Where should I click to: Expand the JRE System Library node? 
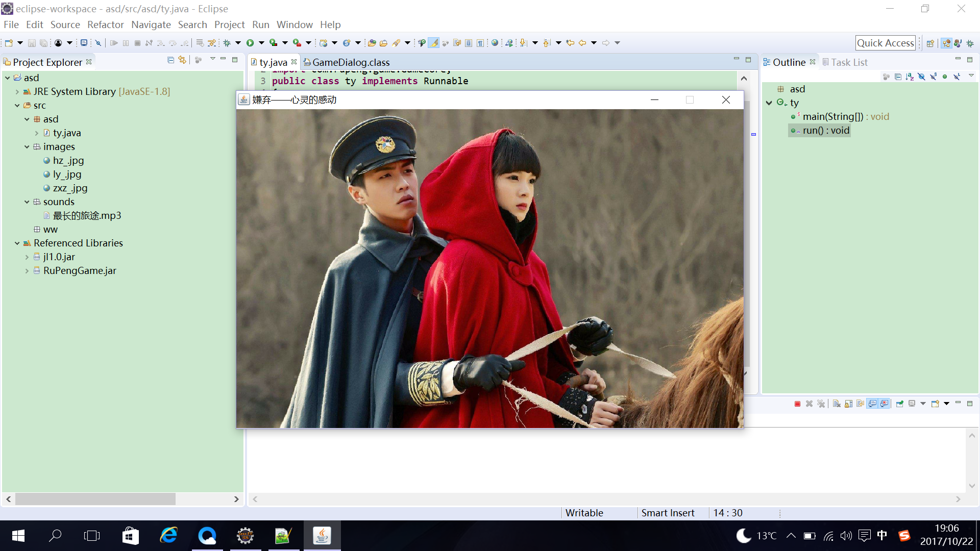pos(17,92)
